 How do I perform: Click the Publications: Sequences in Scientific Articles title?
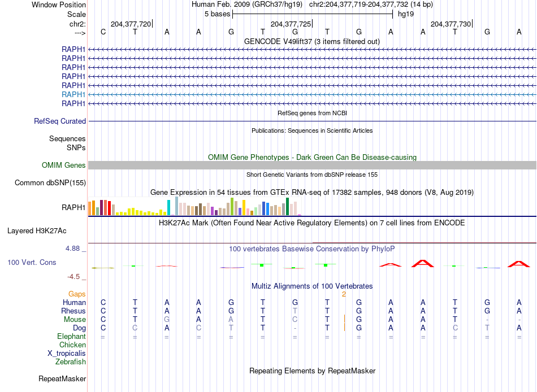tap(312, 130)
